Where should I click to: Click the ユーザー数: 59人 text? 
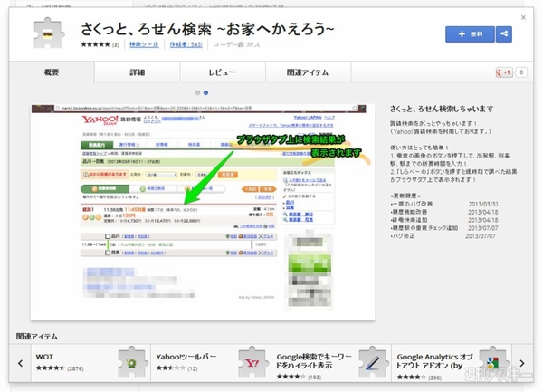236,44
